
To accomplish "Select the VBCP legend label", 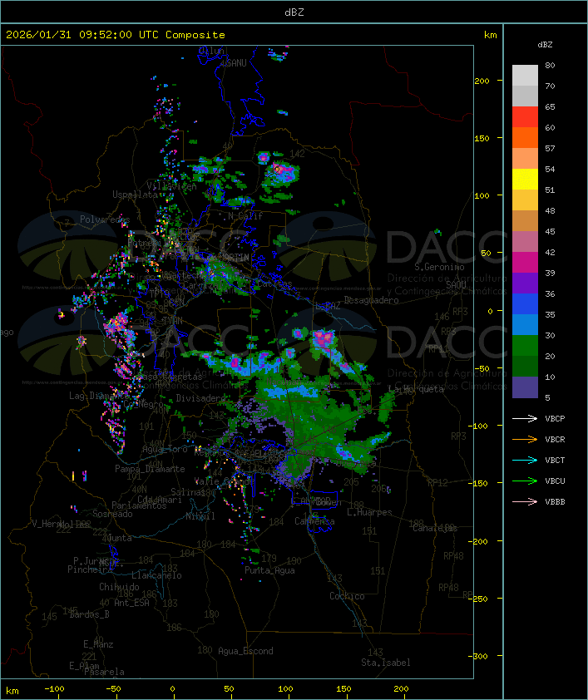I will [x=555, y=419].
